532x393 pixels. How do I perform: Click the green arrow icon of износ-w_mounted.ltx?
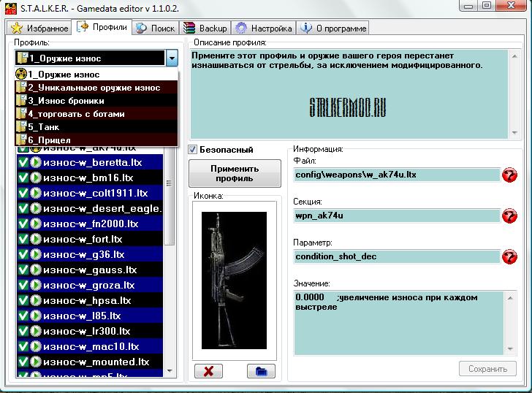(x=36, y=362)
